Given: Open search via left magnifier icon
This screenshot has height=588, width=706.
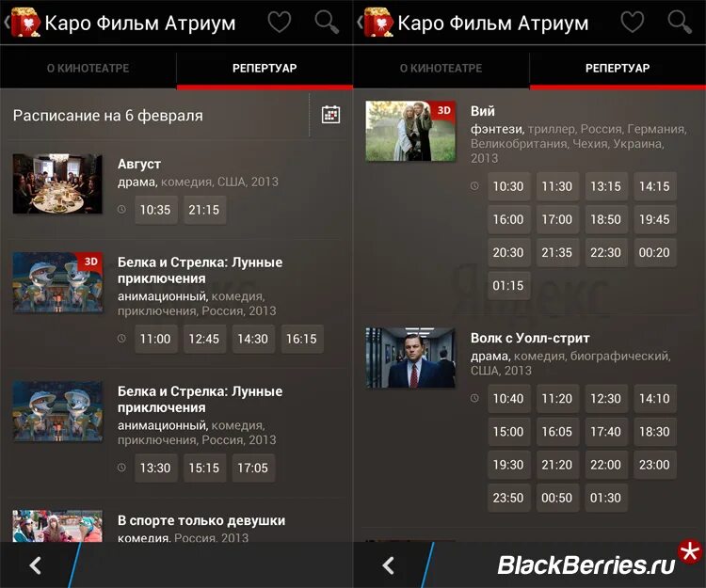Looking at the screenshot, I should [327, 22].
